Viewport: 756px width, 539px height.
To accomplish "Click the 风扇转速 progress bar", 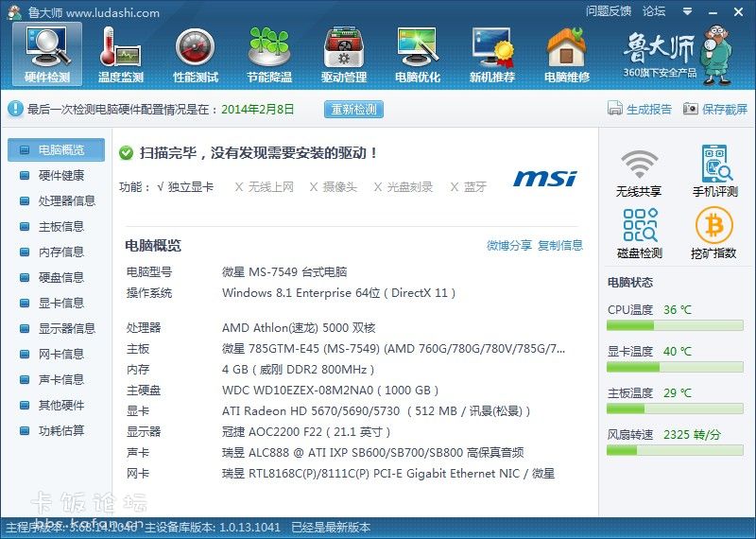I will tap(675, 451).
